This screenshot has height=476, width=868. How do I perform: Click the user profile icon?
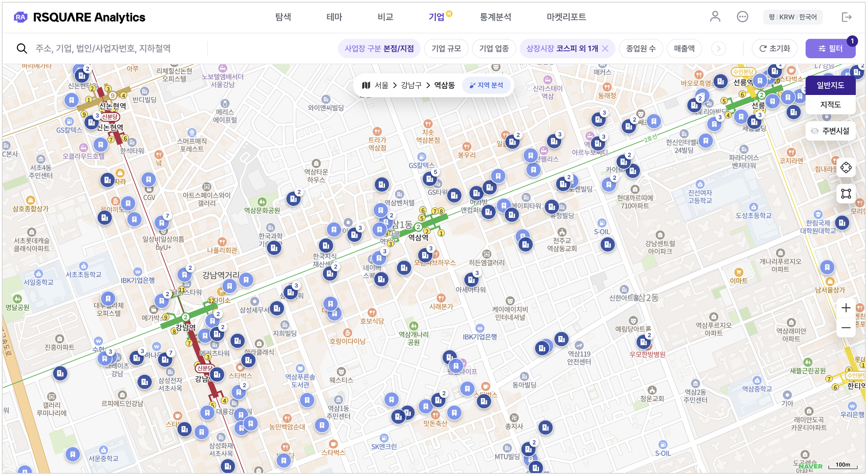click(x=715, y=17)
